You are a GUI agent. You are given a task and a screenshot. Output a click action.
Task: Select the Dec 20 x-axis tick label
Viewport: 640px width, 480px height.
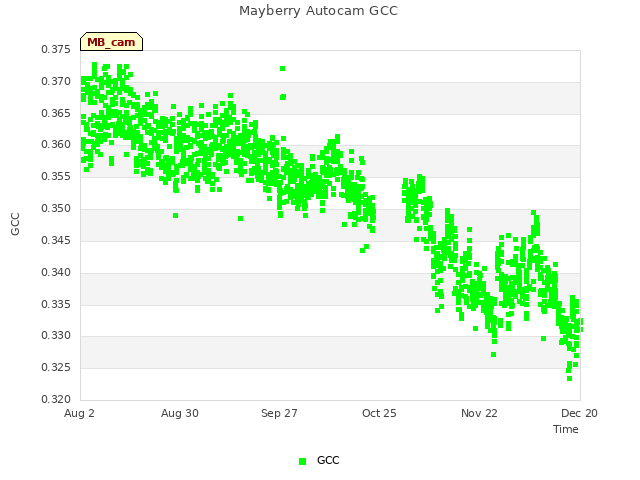[579, 413]
